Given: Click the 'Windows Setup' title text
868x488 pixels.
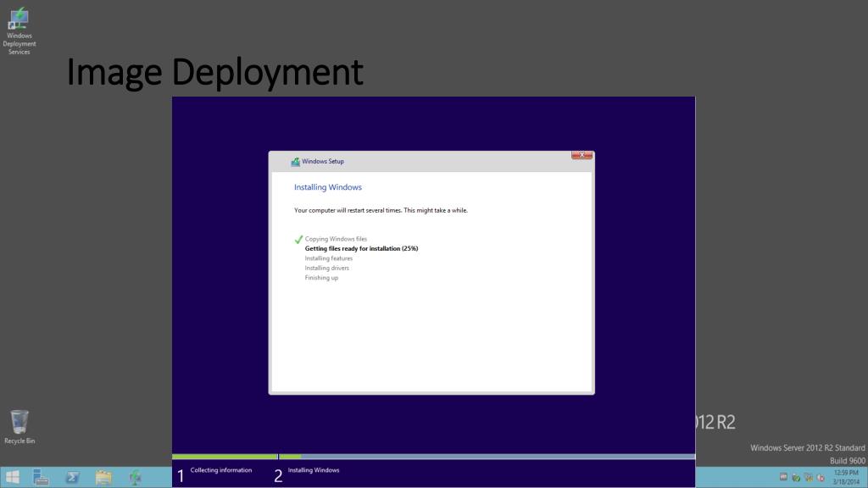Looking at the screenshot, I should pyautogui.click(x=323, y=162).
